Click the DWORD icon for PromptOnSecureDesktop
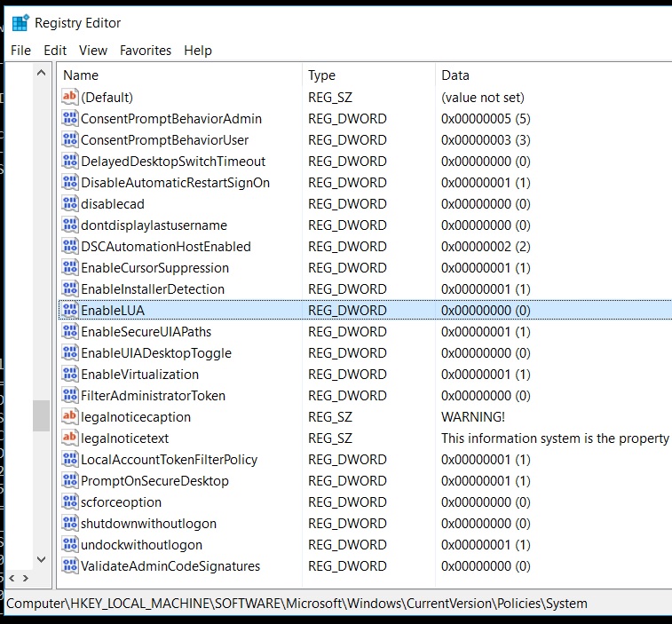This screenshot has width=672, height=624. pyautogui.click(x=70, y=480)
